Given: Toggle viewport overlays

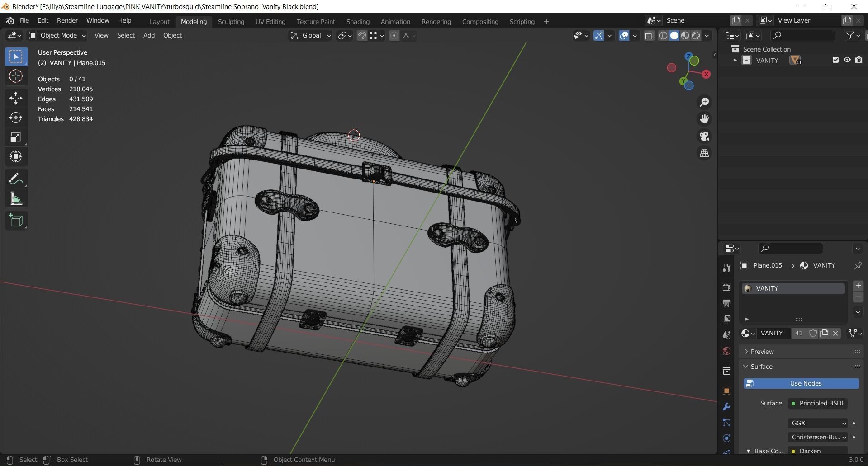Looking at the screenshot, I should click(624, 35).
